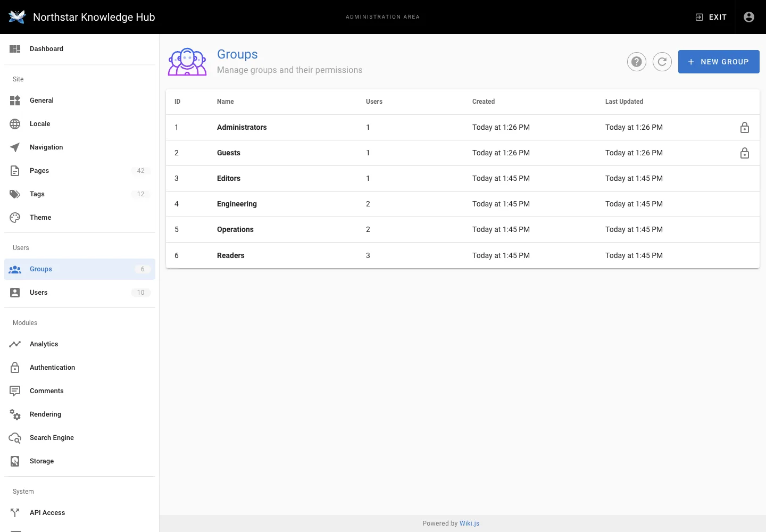Open the help question mark icon

[637, 62]
